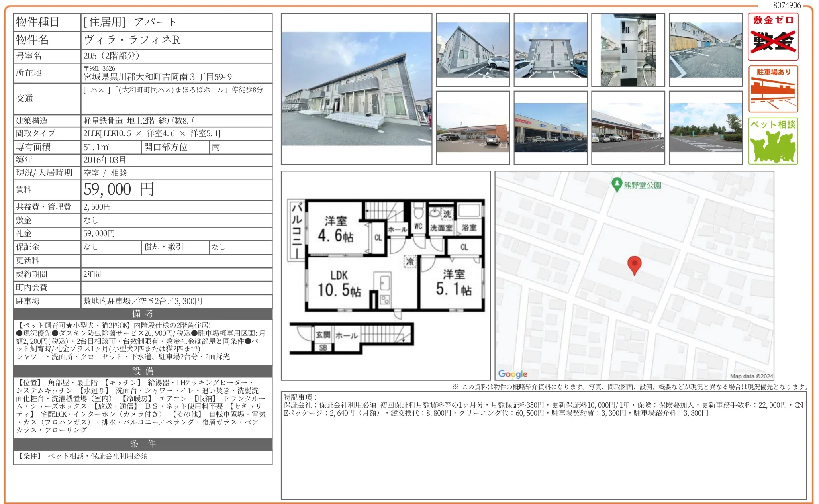Click the 敷金ゼロ badge icon

click(773, 37)
